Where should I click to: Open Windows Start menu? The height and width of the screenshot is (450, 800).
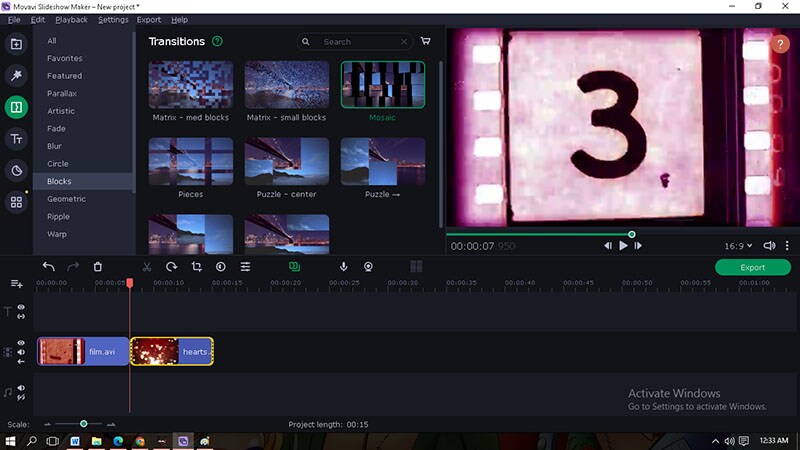coord(10,441)
